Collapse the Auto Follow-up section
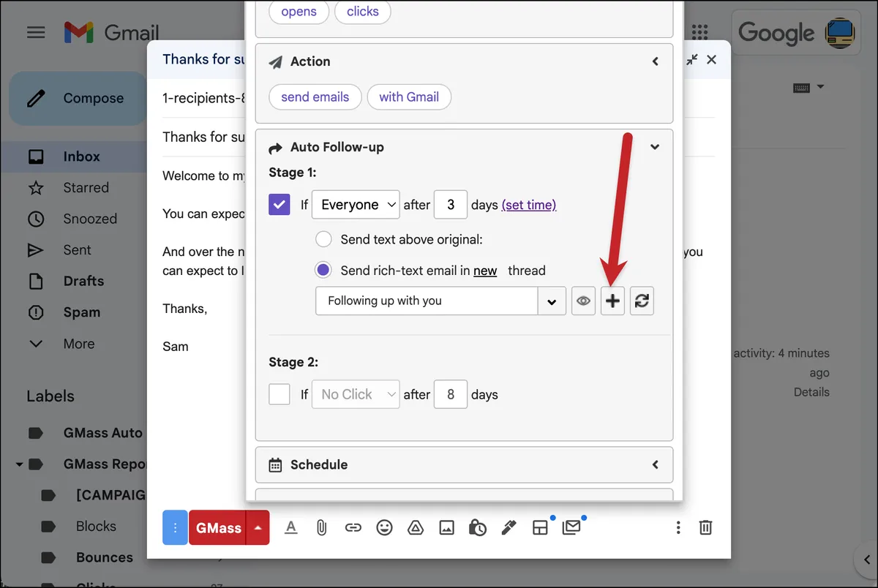 [656, 147]
